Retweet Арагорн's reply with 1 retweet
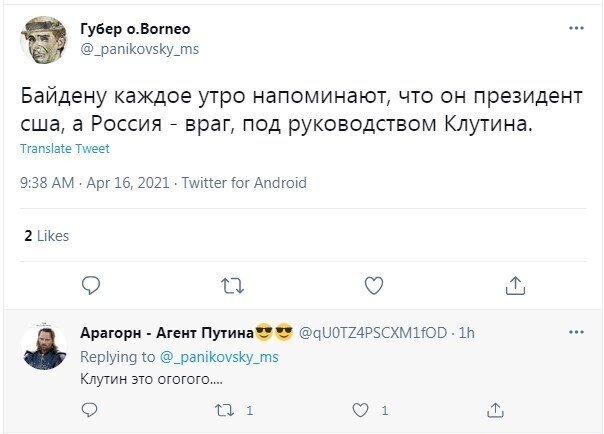The image size is (604, 434). [x=226, y=410]
